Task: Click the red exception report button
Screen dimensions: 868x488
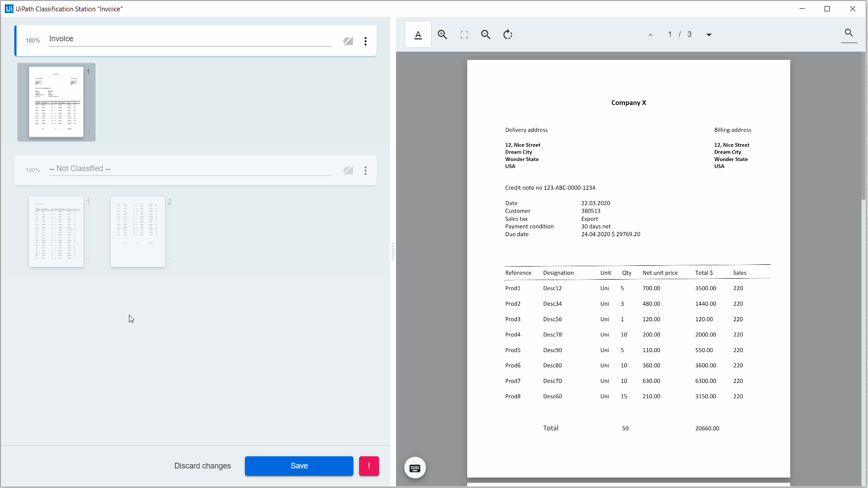Action: pyautogui.click(x=369, y=466)
